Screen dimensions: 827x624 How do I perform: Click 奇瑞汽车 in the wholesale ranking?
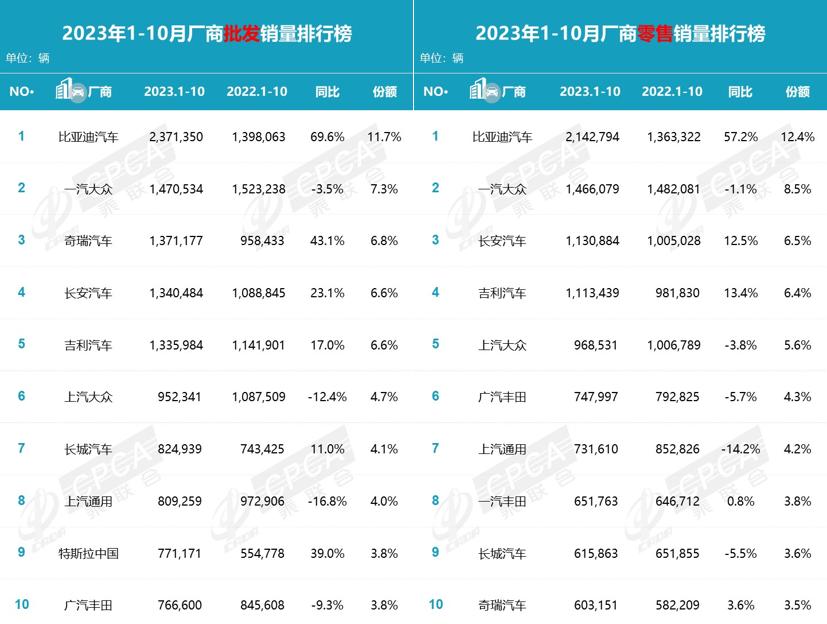point(88,241)
